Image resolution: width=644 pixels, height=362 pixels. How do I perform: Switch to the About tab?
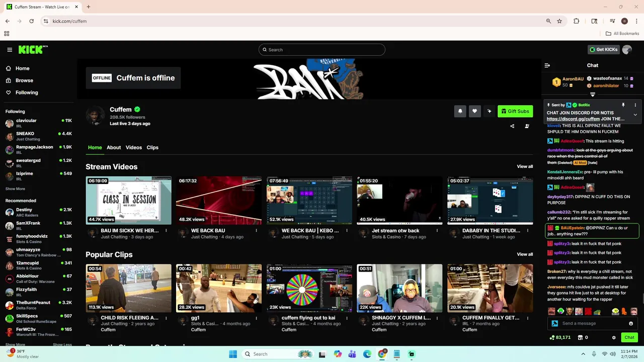coord(114,147)
